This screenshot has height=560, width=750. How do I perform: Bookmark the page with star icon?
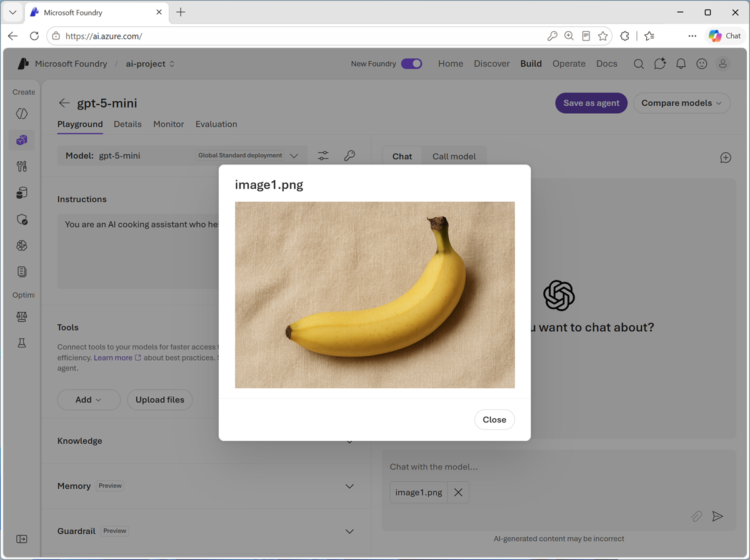pyautogui.click(x=603, y=36)
